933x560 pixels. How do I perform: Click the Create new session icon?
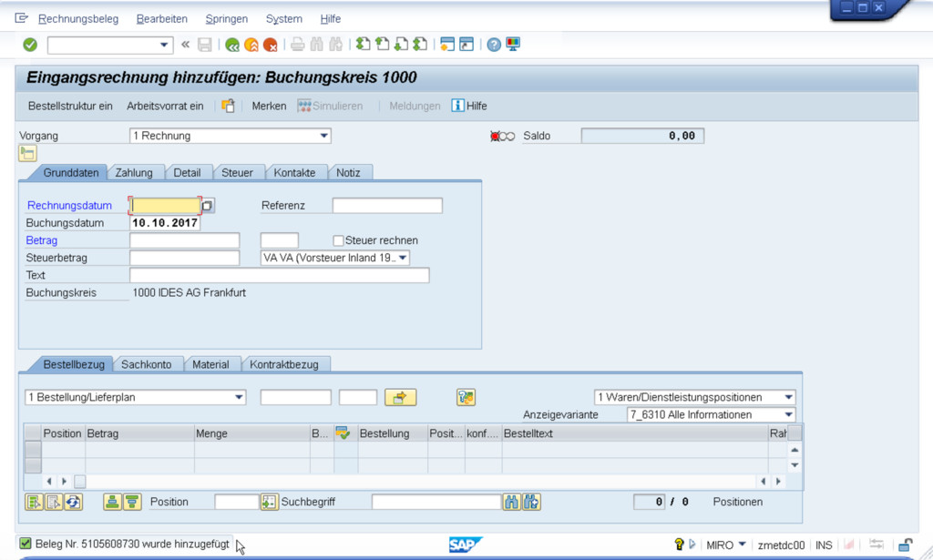pos(447,44)
